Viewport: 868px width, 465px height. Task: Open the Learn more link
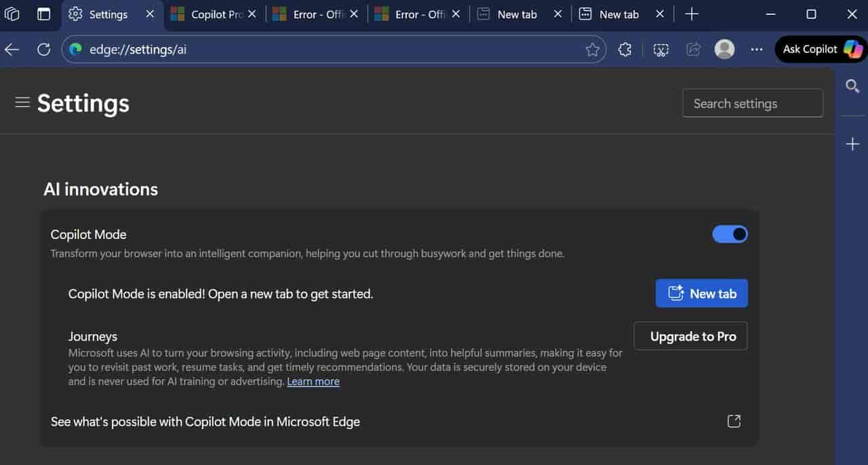click(313, 382)
